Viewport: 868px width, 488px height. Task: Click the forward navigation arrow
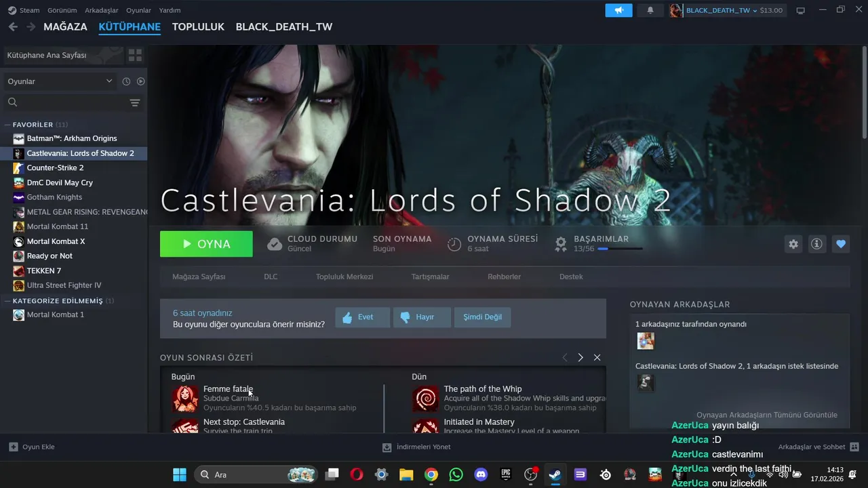[x=31, y=26]
